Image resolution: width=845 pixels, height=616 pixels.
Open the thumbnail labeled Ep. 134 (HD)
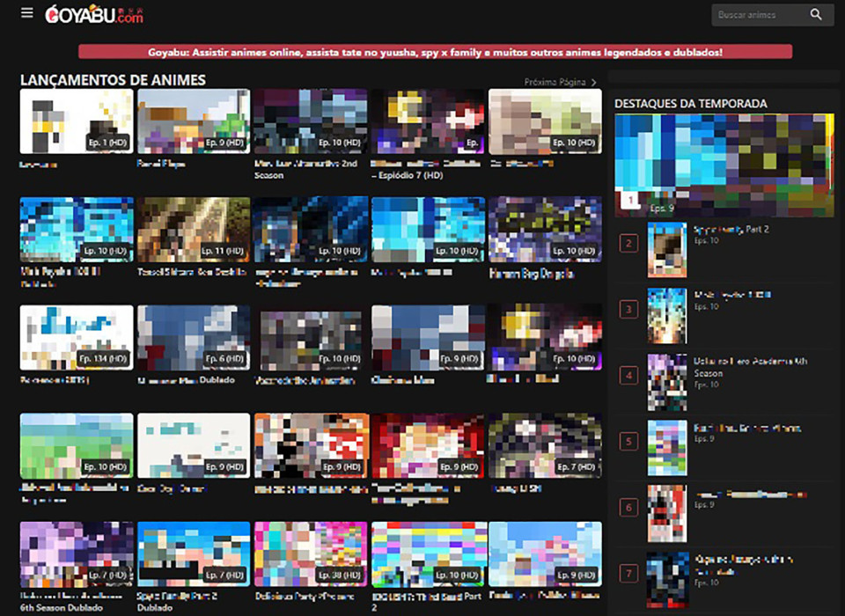(x=77, y=337)
